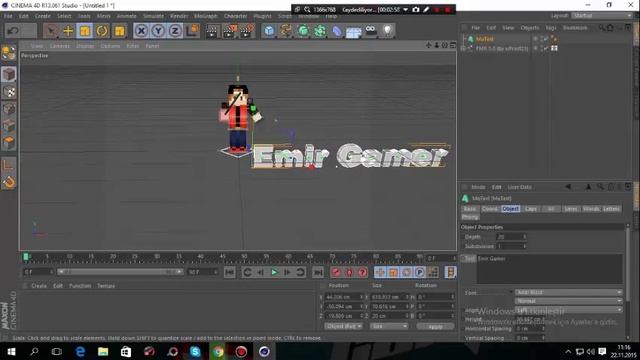Open the Edit Render Settings icon
Image resolution: width=640 pixels, height=360 pixels.
247,31
